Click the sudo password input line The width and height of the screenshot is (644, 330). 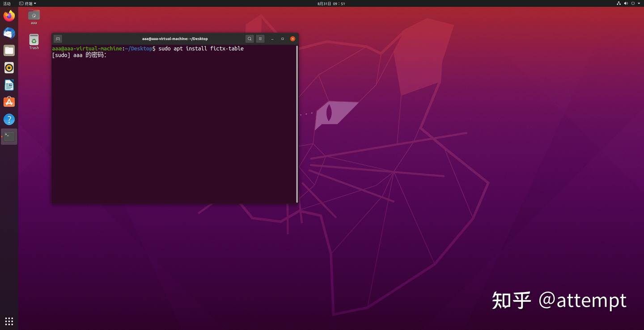tap(111, 55)
